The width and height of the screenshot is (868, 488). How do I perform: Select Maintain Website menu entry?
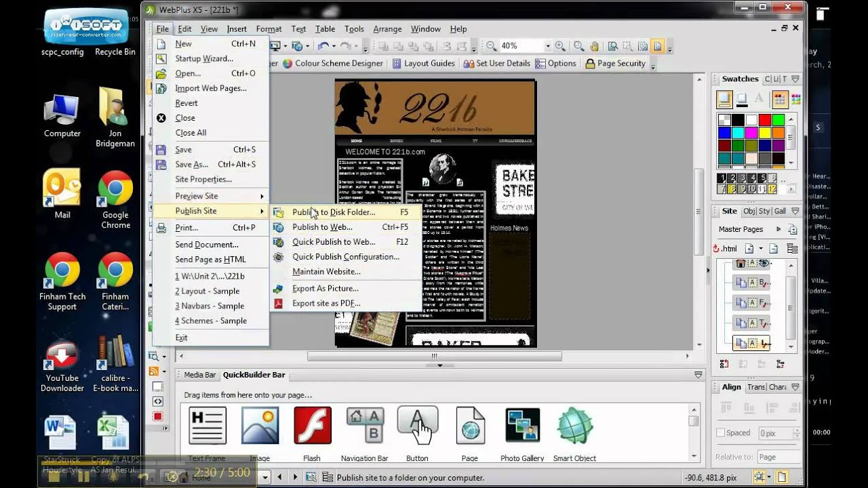[346, 272]
